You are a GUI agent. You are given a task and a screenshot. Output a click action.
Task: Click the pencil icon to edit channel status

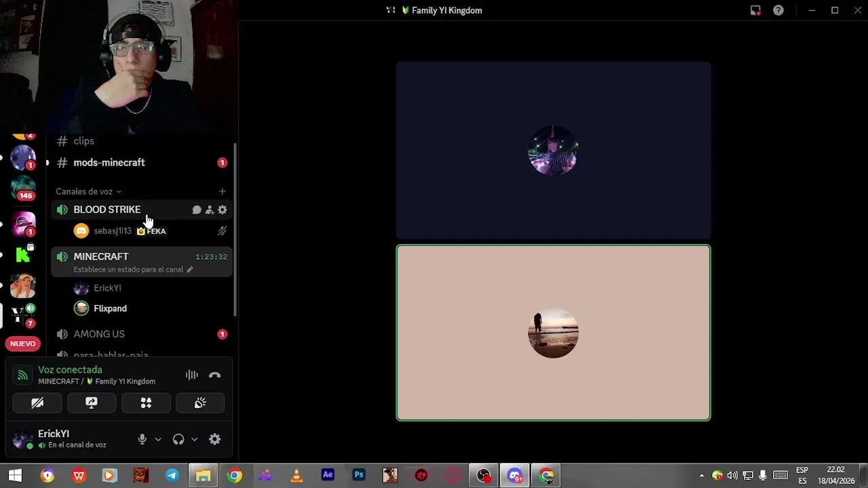(x=190, y=270)
